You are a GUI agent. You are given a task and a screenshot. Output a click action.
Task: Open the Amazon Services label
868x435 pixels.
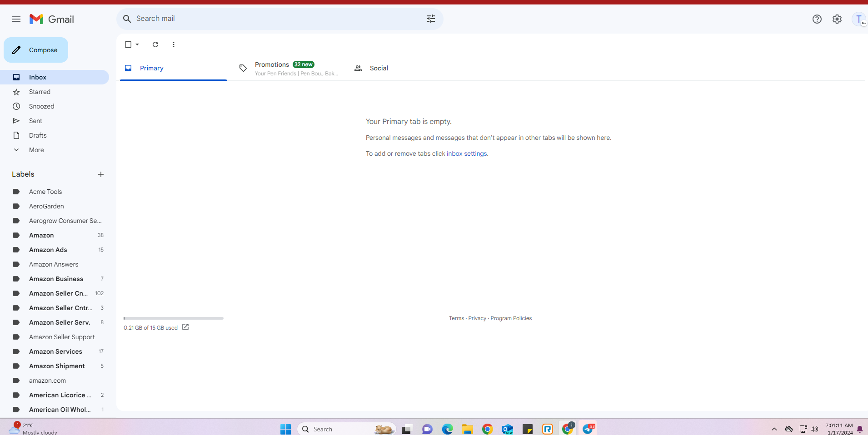(55, 351)
